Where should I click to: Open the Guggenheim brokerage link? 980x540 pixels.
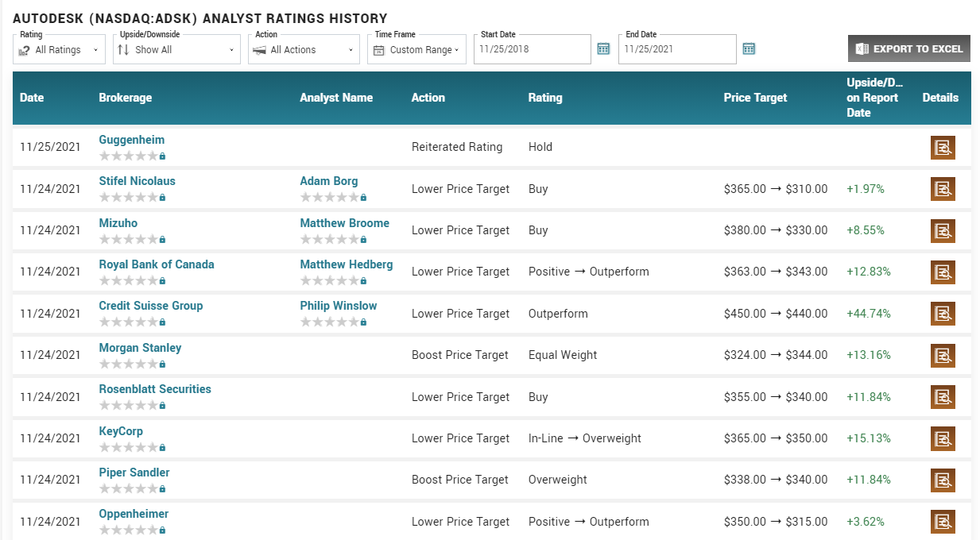click(x=132, y=140)
